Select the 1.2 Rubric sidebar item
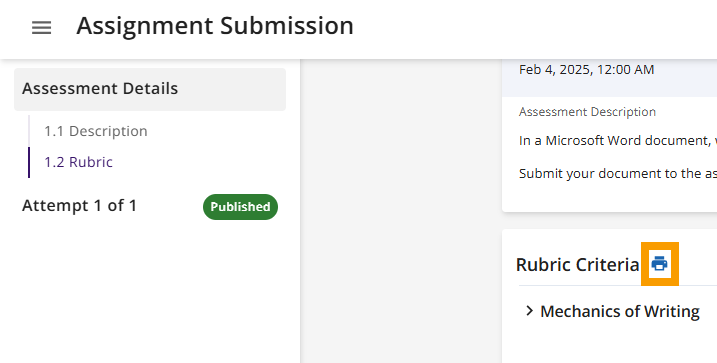 (x=78, y=162)
